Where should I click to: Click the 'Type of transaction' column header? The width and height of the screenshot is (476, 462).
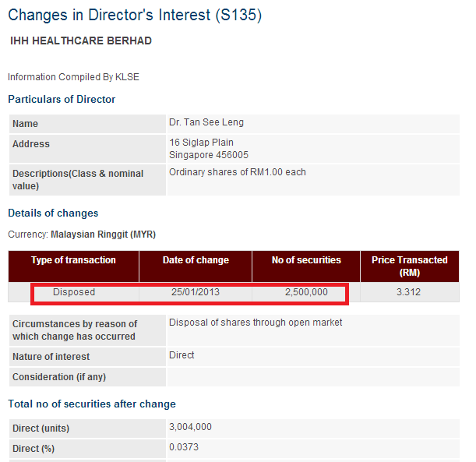coord(73,266)
